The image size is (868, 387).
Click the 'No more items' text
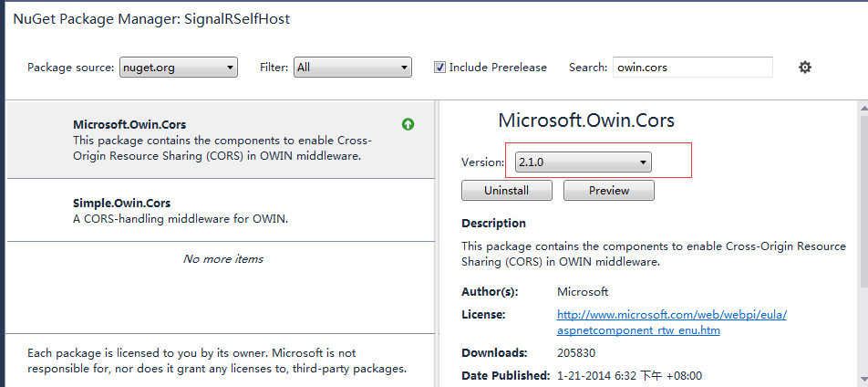pyautogui.click(x=223, y=259)
